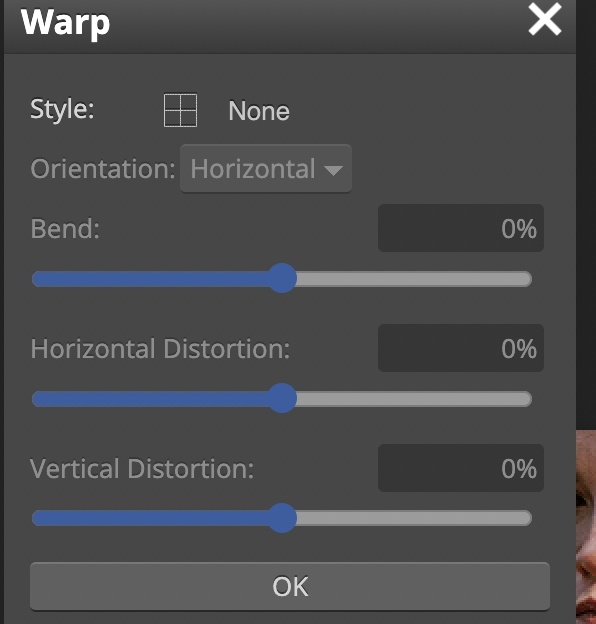Click the gray unfilled Bend slider track
Image resolution: width=596 pixels, height=624 pixels.
click(x=414, y=279)
